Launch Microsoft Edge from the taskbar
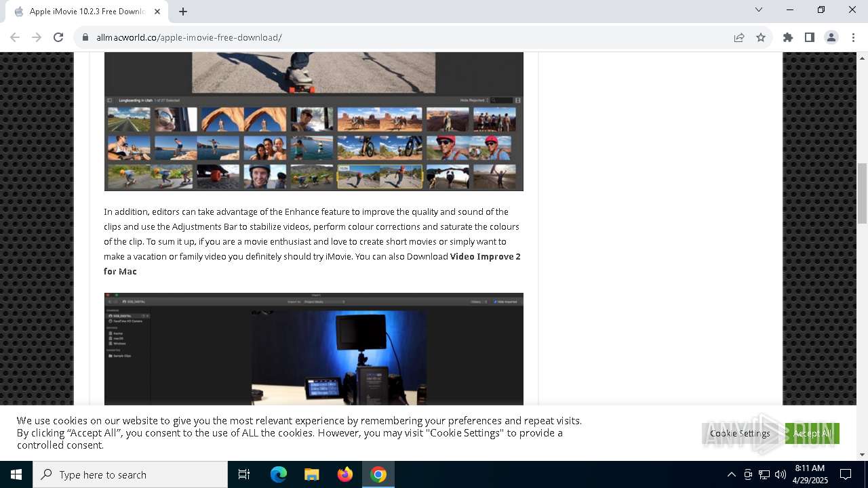 [x=278, y=474]
